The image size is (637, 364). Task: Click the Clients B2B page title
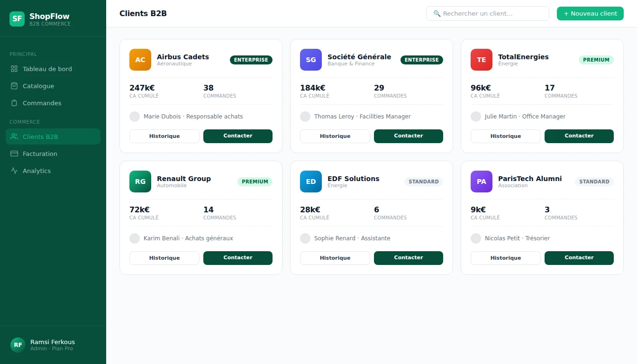143,13
